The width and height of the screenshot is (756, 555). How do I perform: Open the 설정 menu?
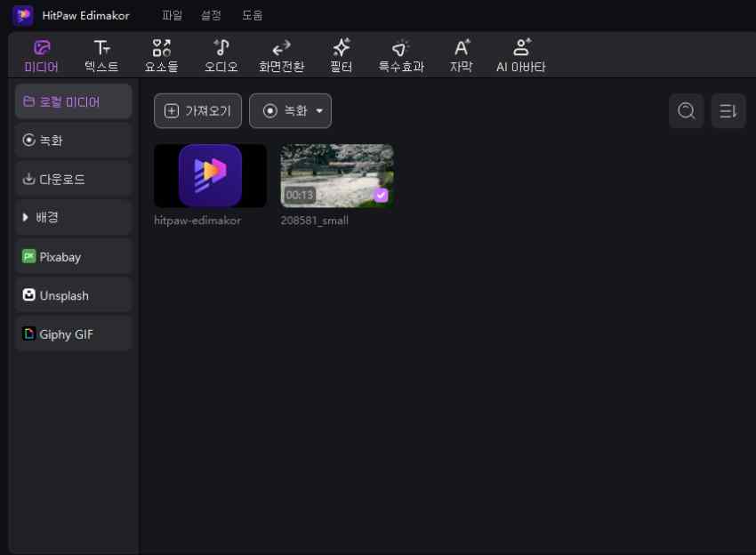pyautogui.click(x=212, y=15)
